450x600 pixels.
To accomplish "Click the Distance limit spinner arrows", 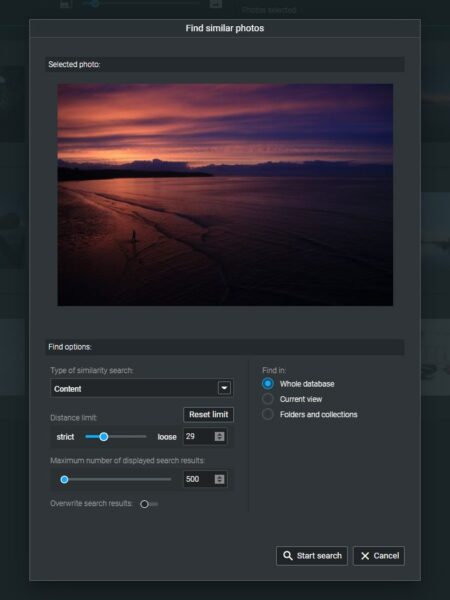I will [219, 436].
